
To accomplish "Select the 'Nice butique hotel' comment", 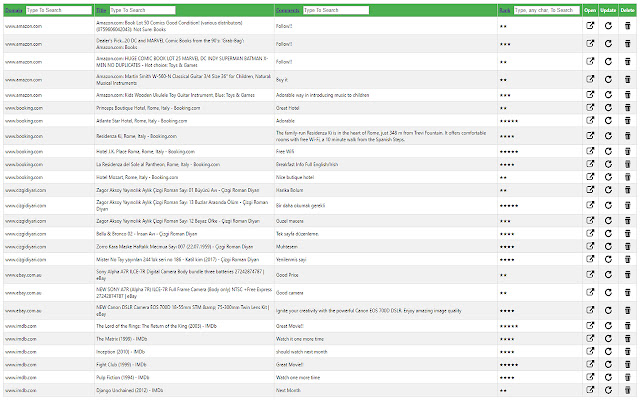I will point(295,178).
